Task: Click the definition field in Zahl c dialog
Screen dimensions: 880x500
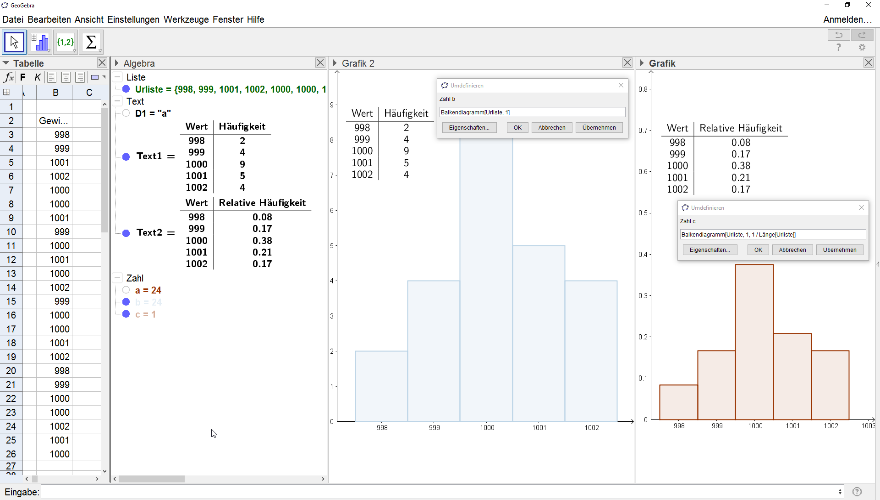Action: [773, 235]
